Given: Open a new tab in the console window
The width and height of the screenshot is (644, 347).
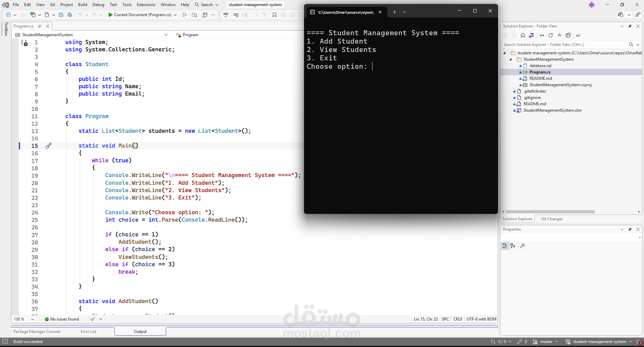Looking at the screenshot, I should click(394, 12).
